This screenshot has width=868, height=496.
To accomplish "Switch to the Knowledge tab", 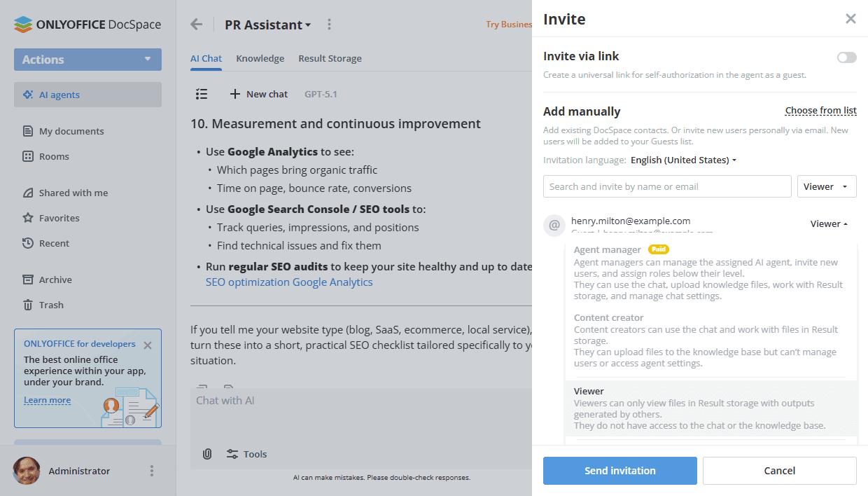I will click(260, 58).
